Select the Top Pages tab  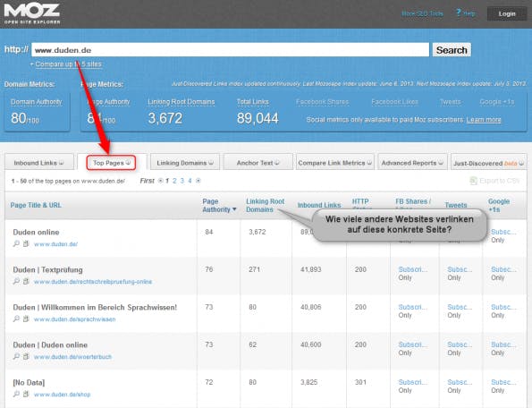(x=111, y=163)
